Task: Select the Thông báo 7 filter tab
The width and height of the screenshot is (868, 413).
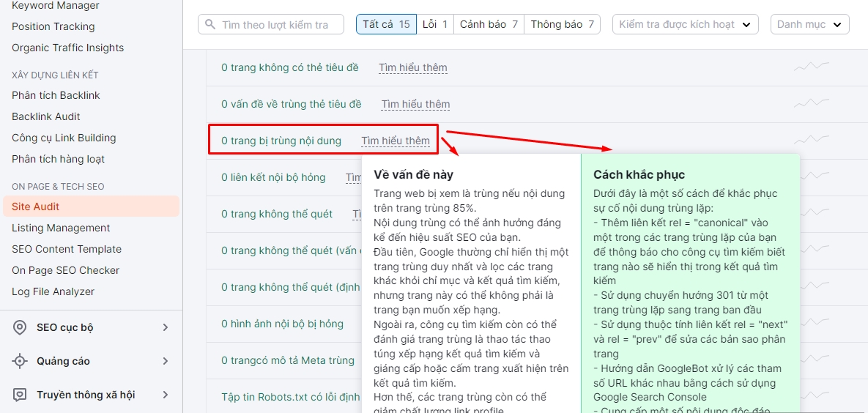Action: pos(562,24)
